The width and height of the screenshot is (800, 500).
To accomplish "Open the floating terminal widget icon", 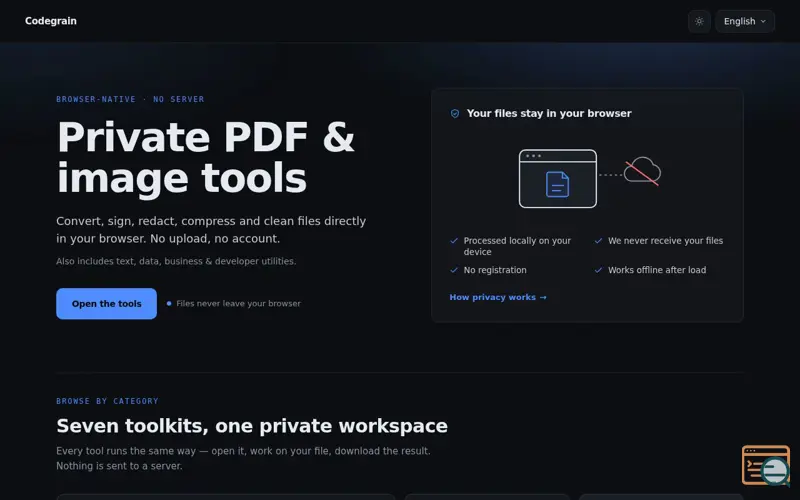I will pyautogui.click(x=766, y=465).
